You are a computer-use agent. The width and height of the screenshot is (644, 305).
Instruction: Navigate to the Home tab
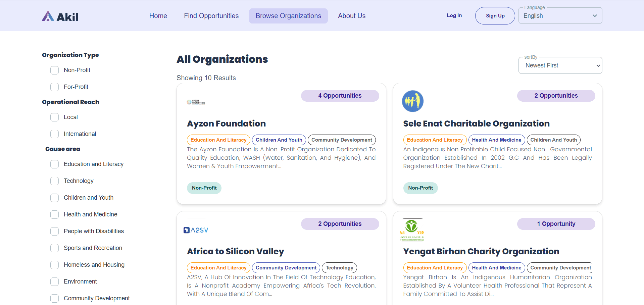158,16
